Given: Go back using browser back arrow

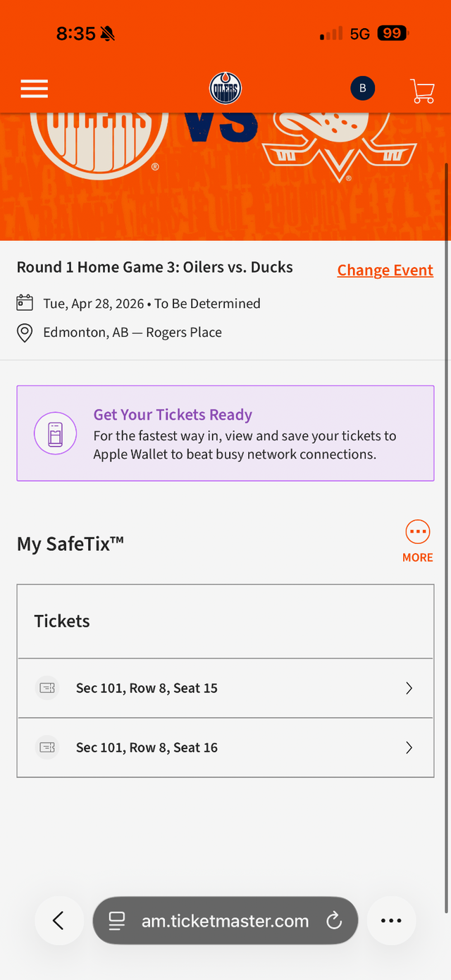Looking at the screenshot, I should coord(58,920).
